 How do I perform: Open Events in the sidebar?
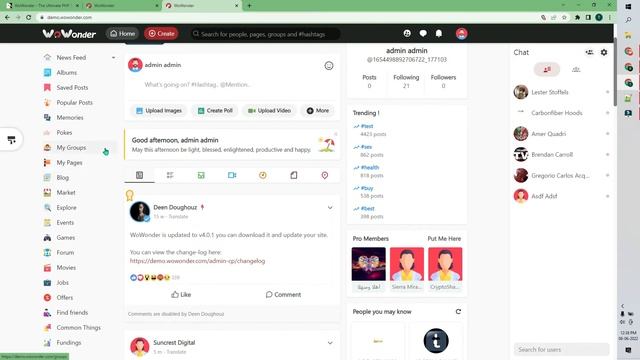(x=65, y=222)
